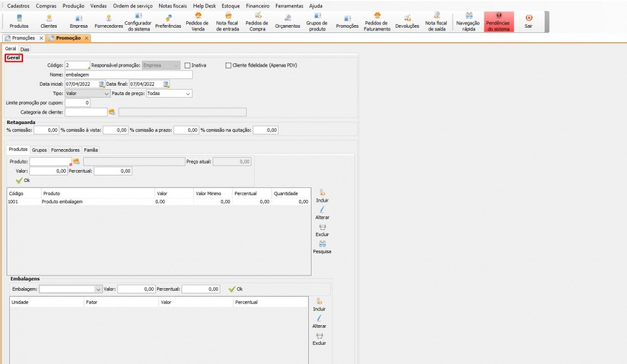Screen dimensions: 627x364
Task: Click the Clientes toolbar icon
Action: (48, 21)
